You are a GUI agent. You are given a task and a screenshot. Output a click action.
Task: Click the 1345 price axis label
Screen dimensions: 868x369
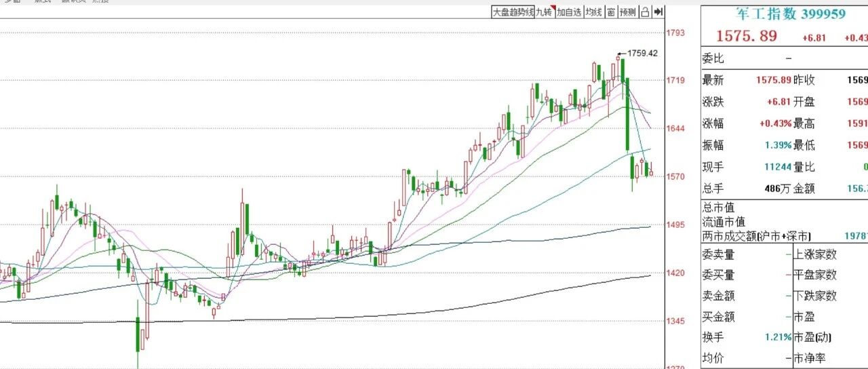675,322
